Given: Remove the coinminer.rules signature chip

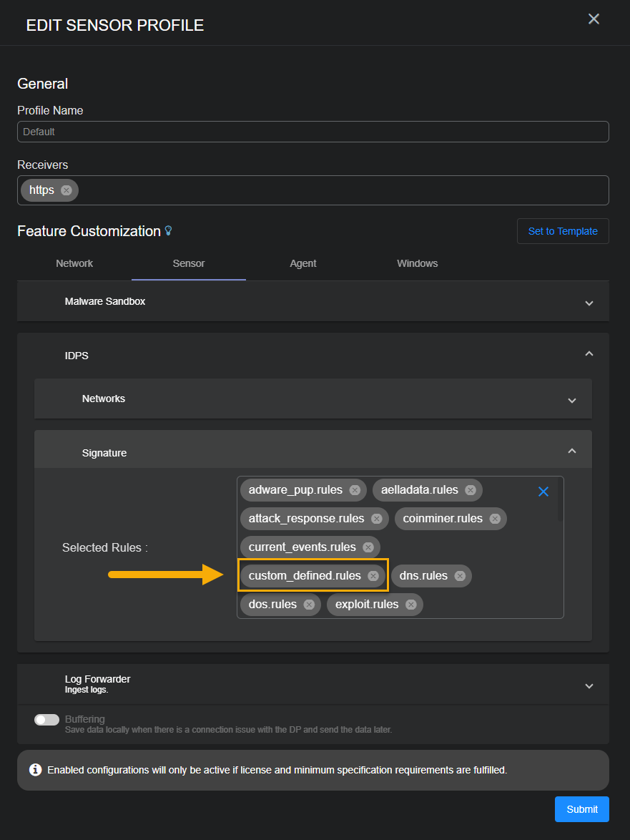Looking at the screenshot, I should pyautogui.click(x=493, y=518).
